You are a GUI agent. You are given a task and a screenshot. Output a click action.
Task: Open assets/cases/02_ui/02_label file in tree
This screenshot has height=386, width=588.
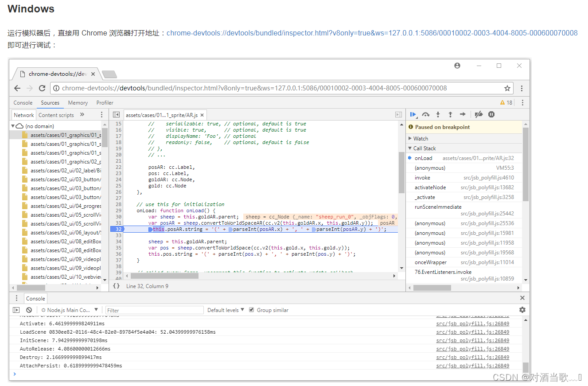pyautogui.click(x=61, y=171)
